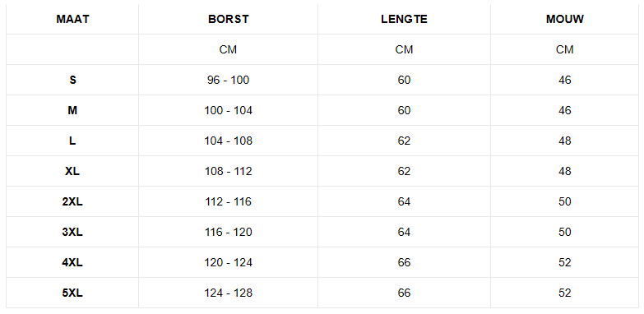Select the XL size row label
The height and width of the screenshot is (314, 644).
[x=72, y=171]
